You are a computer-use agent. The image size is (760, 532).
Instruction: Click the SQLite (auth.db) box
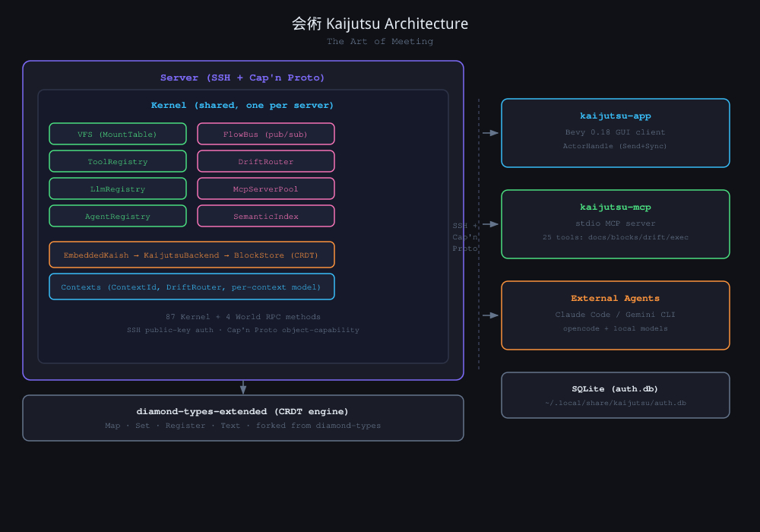click(616, 395)
